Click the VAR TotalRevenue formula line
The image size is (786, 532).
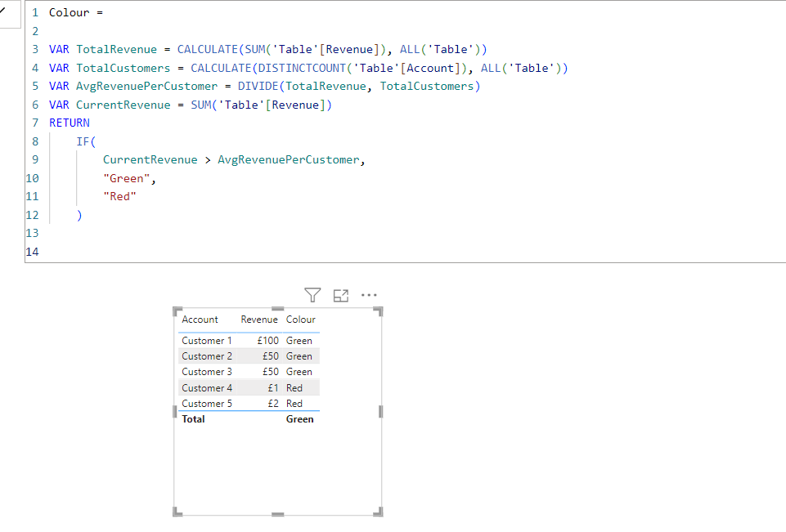[x=267, y=49]
